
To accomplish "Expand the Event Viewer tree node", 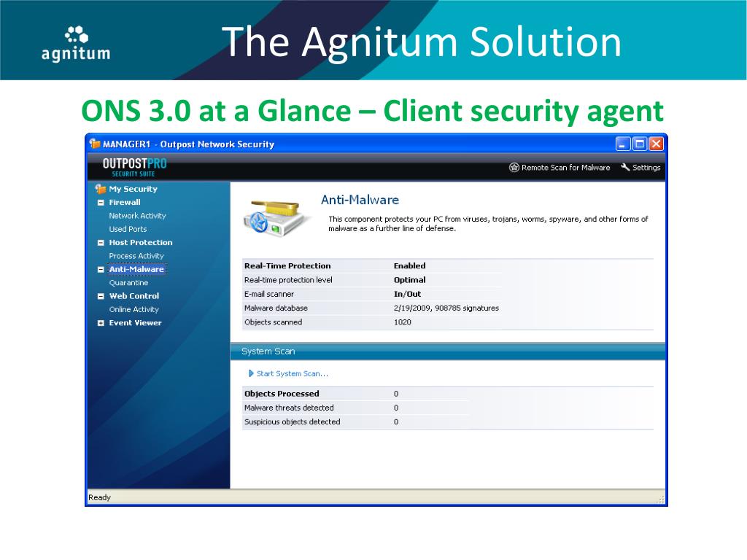I will pyautogui.click(x=101, y=323).
